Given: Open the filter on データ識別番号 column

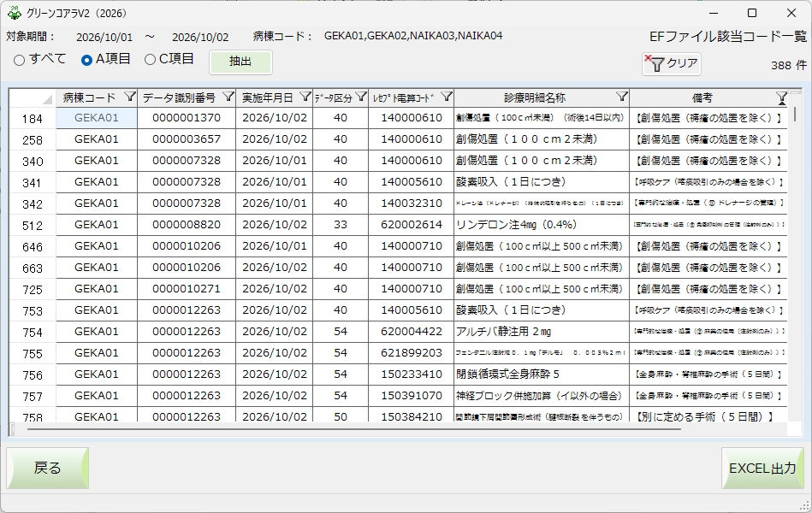Looking at the screenshot, I should click(x=228, y=97).
